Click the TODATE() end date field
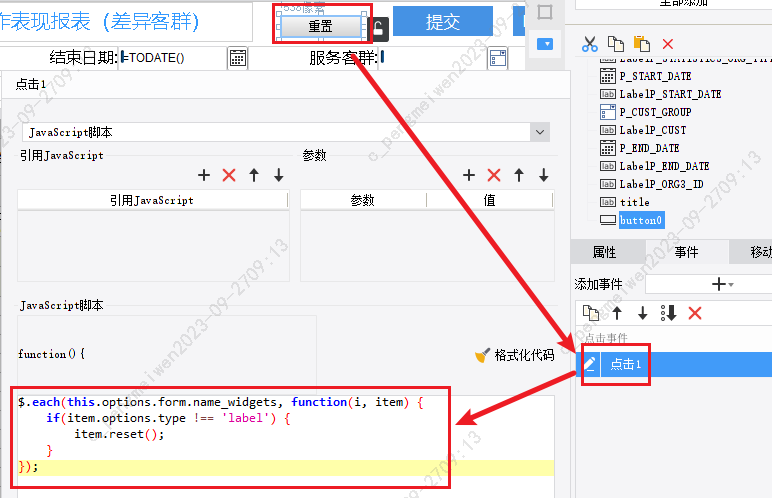This screenshot has height=498, width=772. (x=173, y=58)
